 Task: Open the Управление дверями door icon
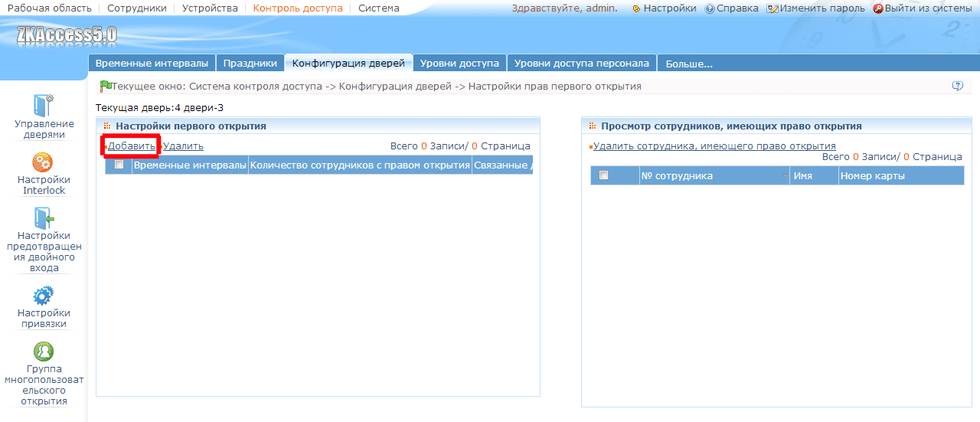coord(43,105)
